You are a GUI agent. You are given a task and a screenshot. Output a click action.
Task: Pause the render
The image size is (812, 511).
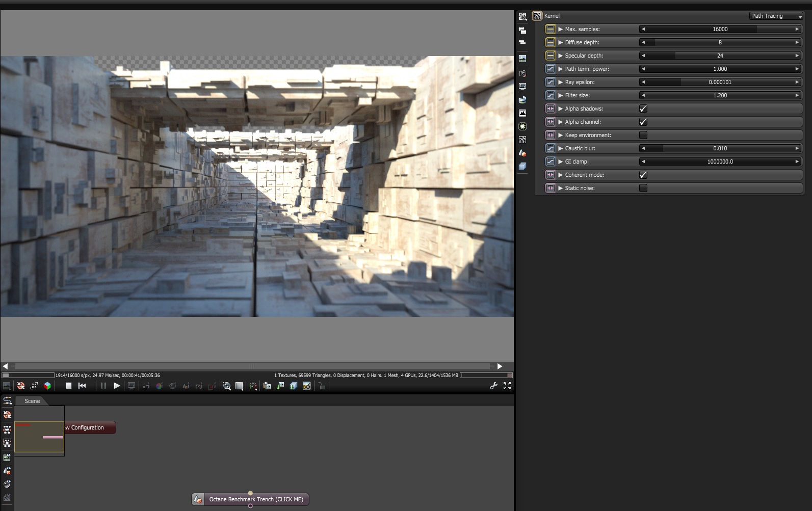[103, 386]
